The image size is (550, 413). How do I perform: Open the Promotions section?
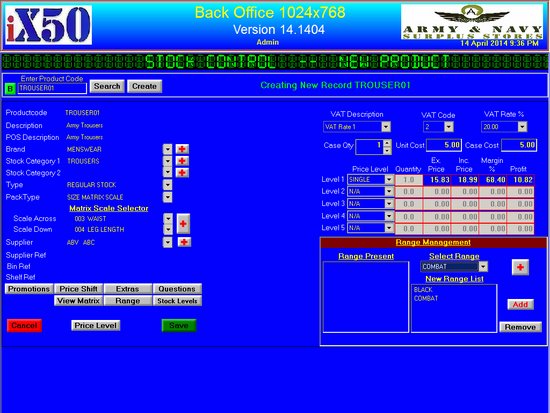pyautogui.click(x=29, y=289)
